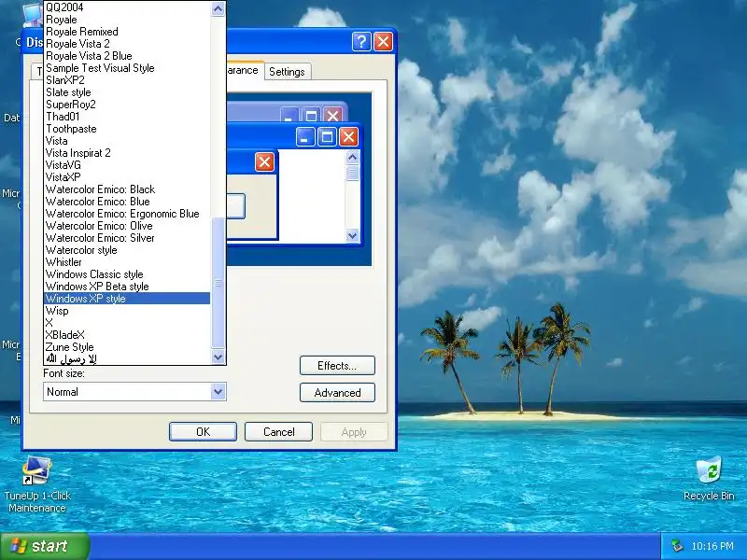Viewport: 747px width, 560px height.
Task: Open the Start menu
Action: pos(44,546)
